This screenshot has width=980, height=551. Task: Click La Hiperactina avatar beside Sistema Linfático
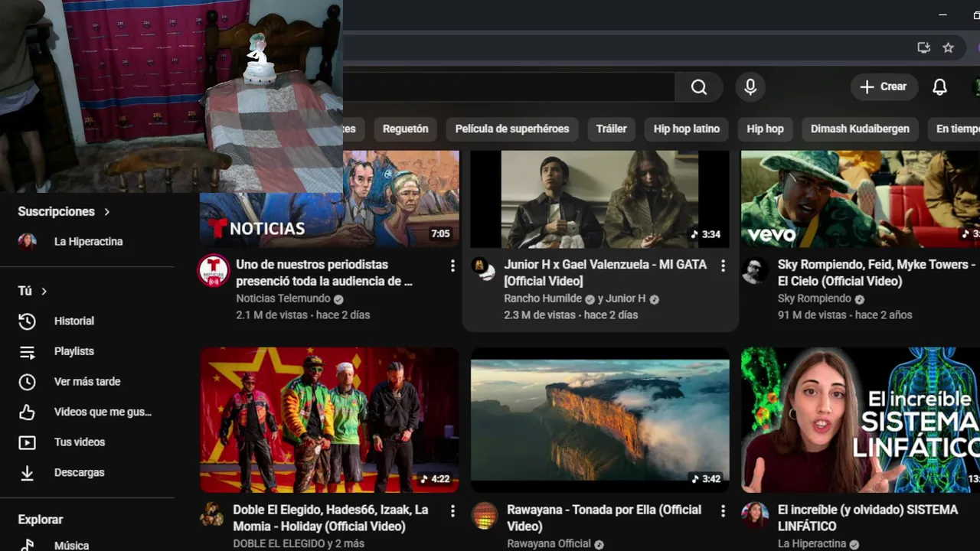(x=754, y=515)
